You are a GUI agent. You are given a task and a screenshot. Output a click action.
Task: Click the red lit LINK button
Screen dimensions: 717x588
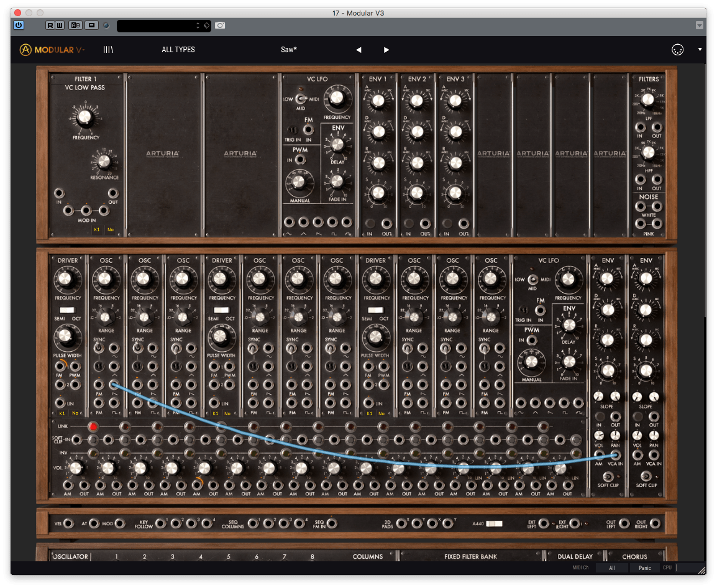pos(93,427)
